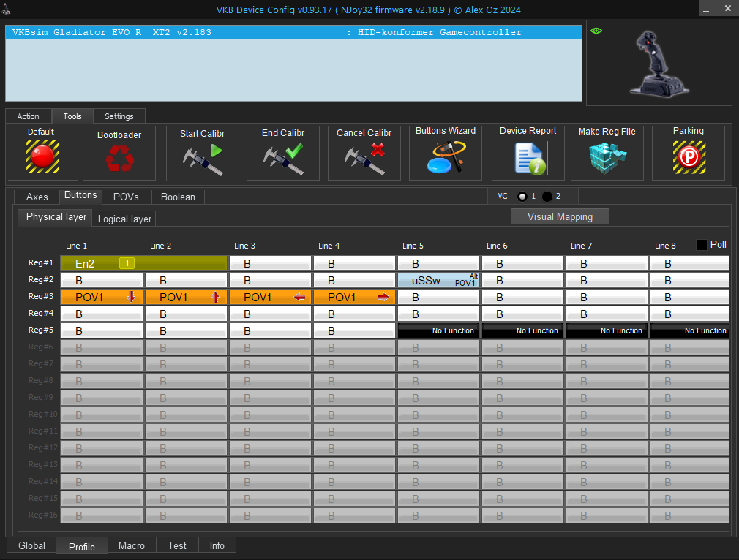The width and height of the screenshot is (739, 560).
Task: Click the Visual Mapping button
Action: [x=560, y=216]
